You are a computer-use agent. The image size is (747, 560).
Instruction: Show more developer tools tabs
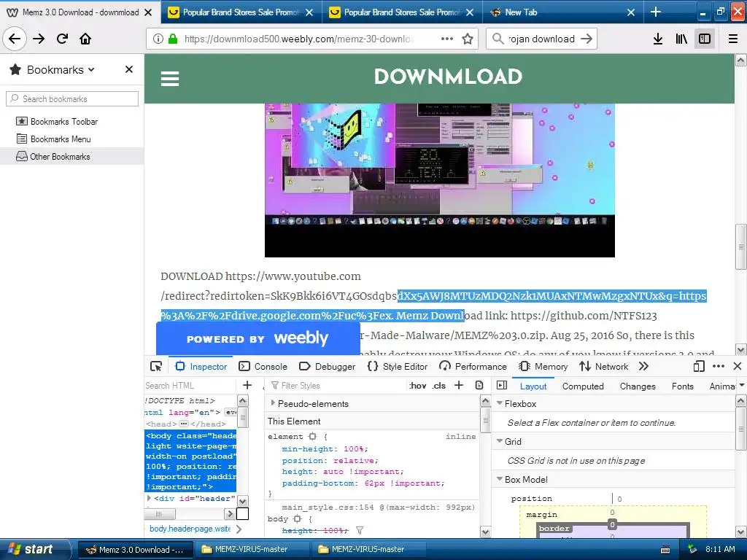coord(643,366)
